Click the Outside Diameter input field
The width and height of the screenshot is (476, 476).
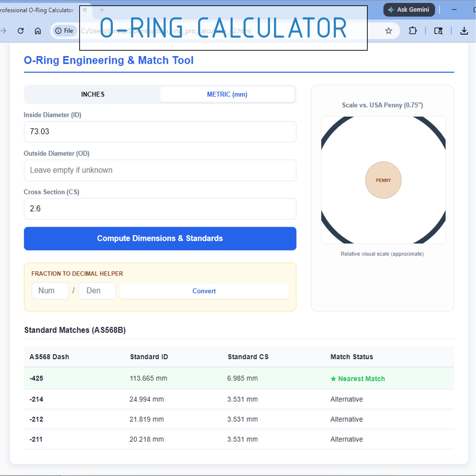point(160,170)
